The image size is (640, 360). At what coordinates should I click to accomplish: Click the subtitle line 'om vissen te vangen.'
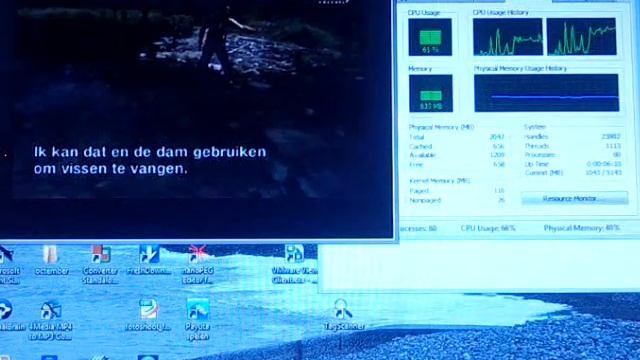pos(111,169)
